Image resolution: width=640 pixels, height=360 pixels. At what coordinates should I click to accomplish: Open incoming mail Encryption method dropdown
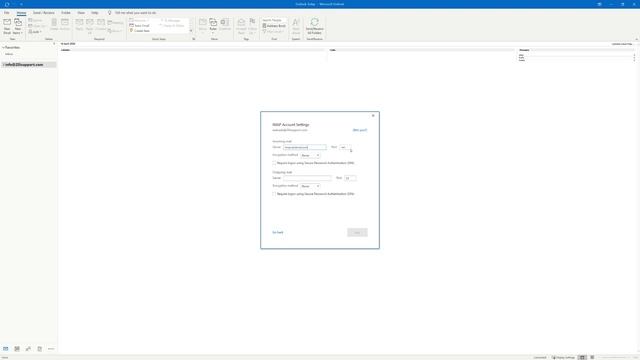[x=310, y=156]
